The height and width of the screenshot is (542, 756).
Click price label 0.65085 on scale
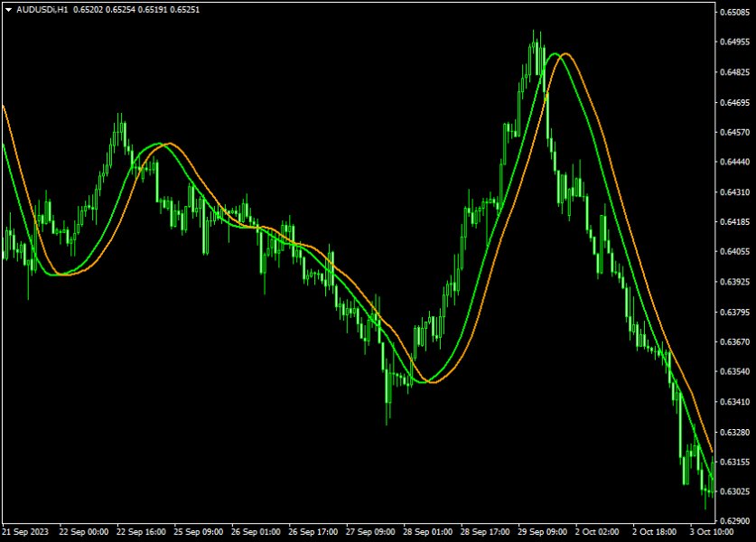point(735,12)
